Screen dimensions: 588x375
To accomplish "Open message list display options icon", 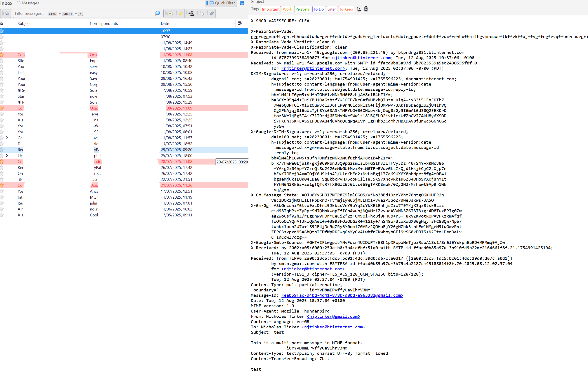I will click(x=242, y=3).
